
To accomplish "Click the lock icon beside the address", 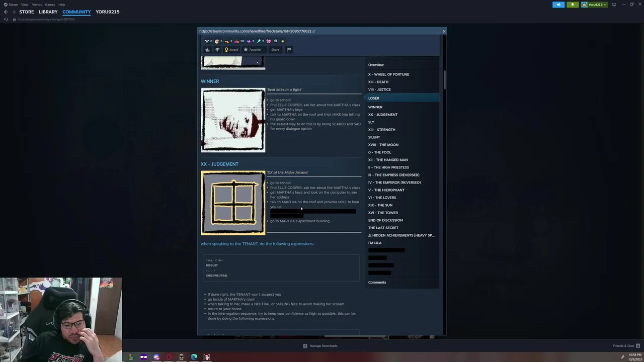I will [x=14, y=19].
